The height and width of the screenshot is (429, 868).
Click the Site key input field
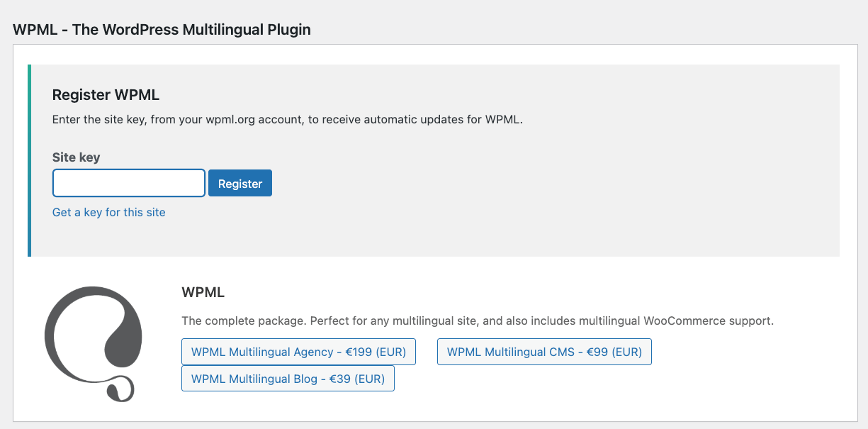(129, 183)
